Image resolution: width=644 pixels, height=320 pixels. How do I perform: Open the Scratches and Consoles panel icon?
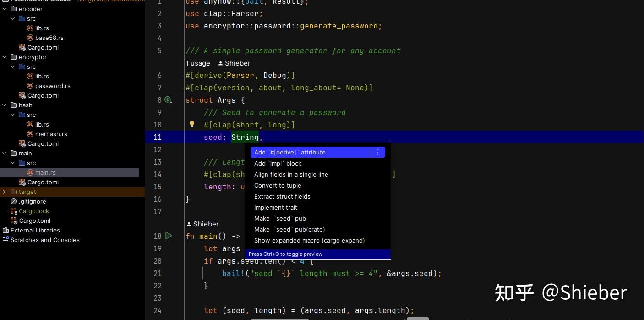tap(5, 240)
